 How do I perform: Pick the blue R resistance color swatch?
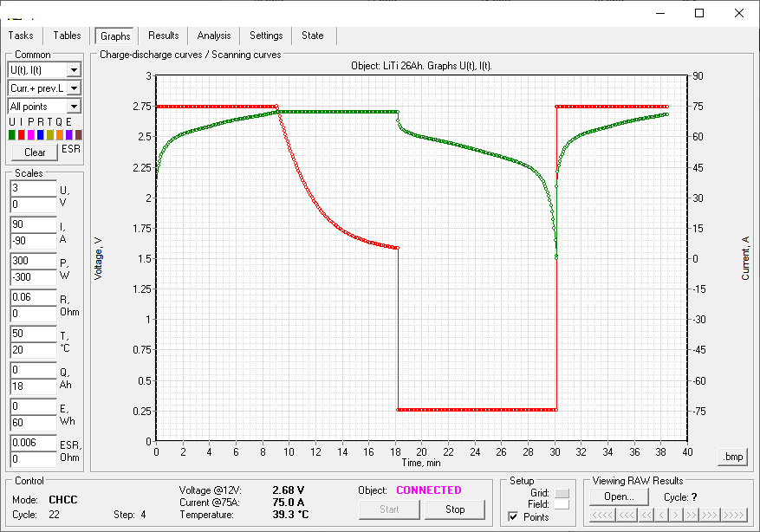point(41,135)
